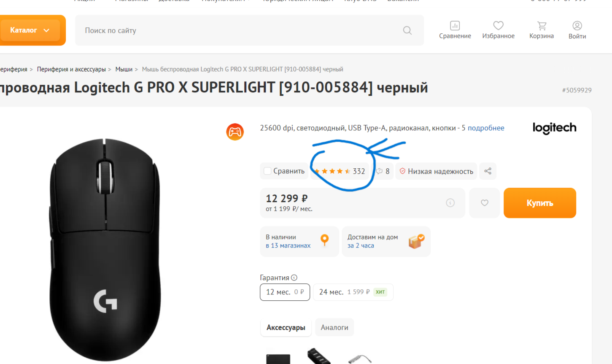Open Избранное favorites heart in header
This screenshot has height=364, width=612.
pos(498,26)
